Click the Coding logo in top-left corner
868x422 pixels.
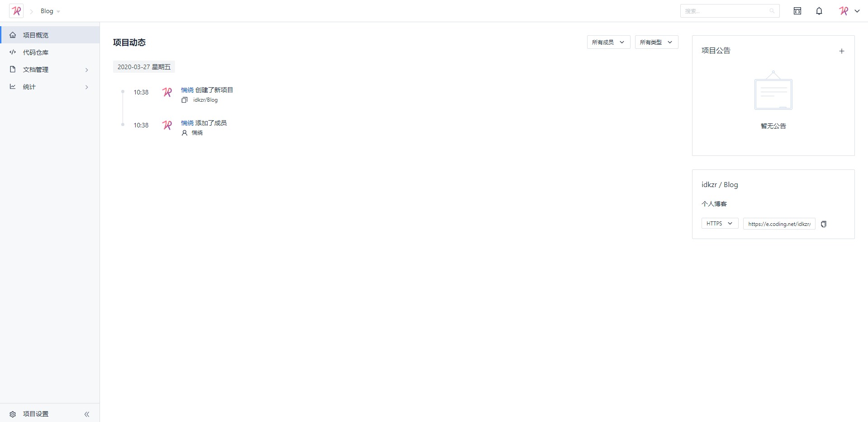pos(16,11)
